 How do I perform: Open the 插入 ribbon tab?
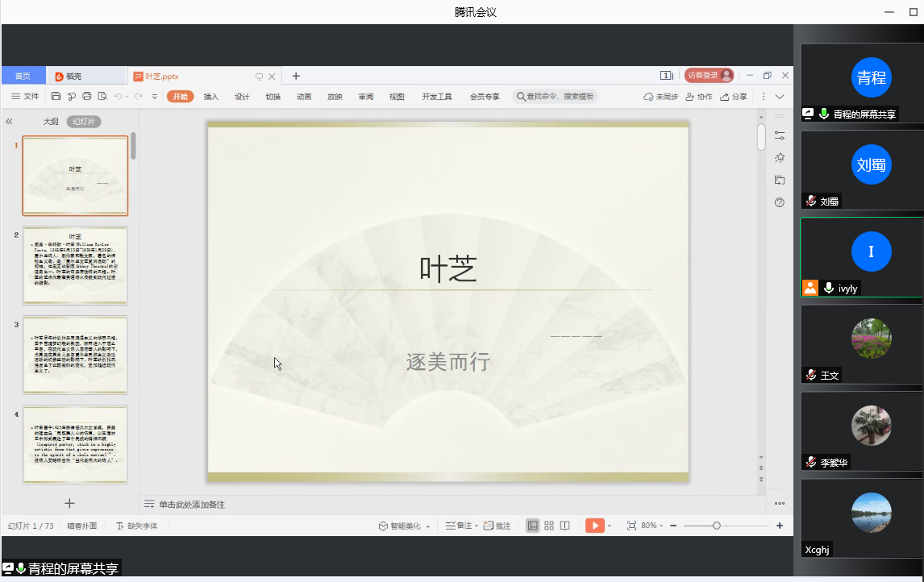(x=211, y=97)
